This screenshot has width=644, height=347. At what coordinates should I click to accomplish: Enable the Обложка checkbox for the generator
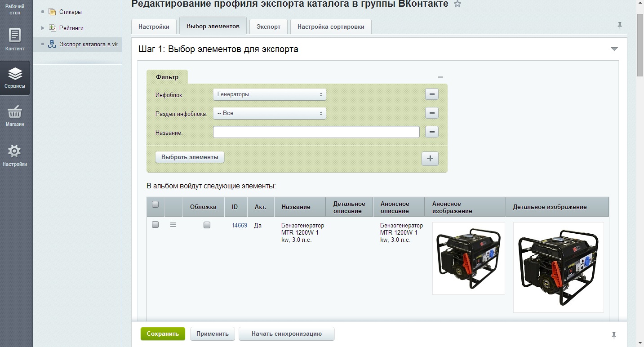pyautogui.click(x=207, y=225)
